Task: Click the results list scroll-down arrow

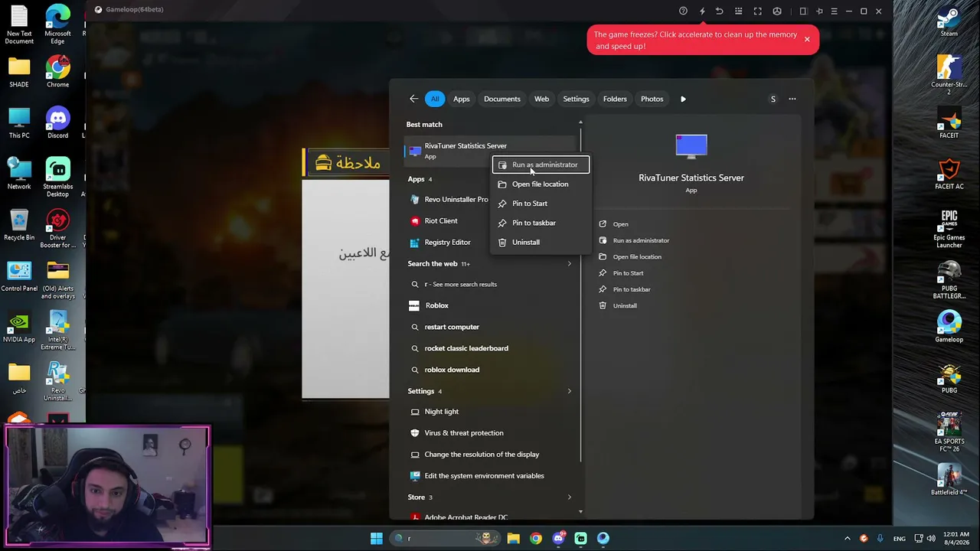Action: point(580,511)
